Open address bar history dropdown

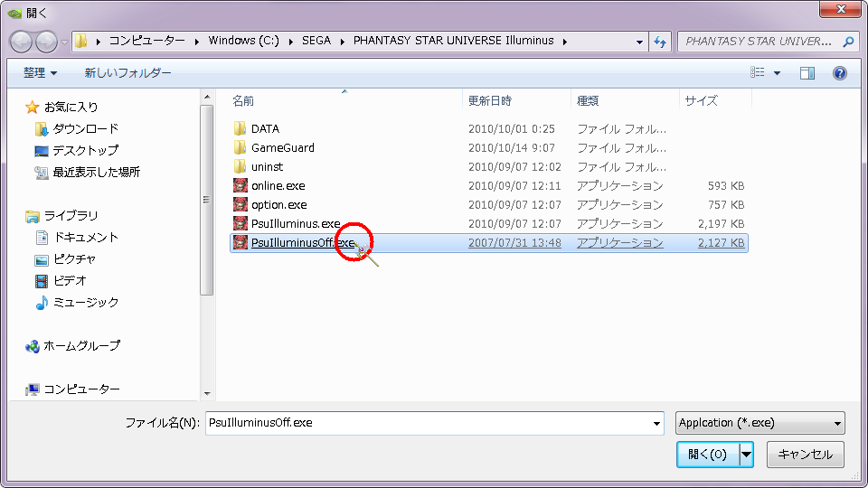639,42
